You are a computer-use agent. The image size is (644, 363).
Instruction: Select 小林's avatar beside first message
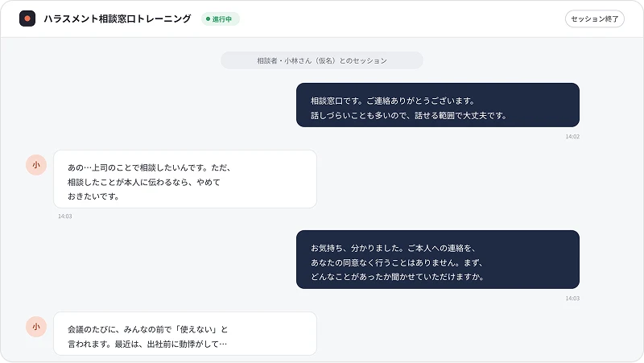36,165
